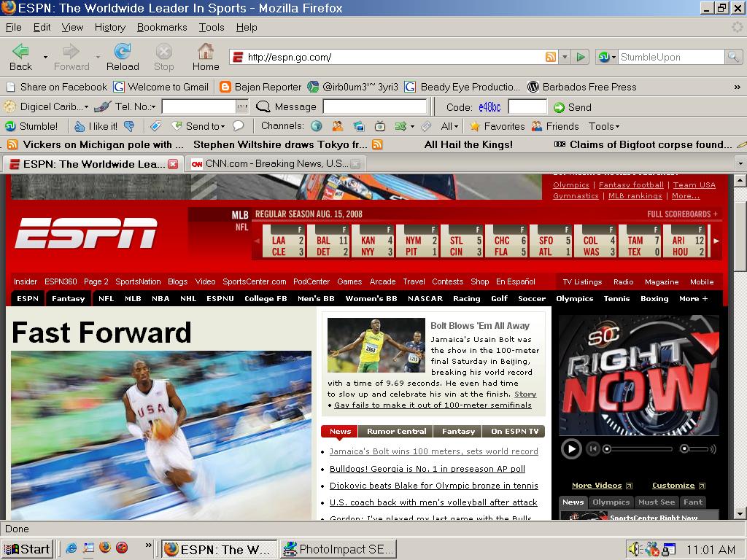The width and height of the screenshot is (747, 560).
Task: Open the File menu
Action: [13, 27]
